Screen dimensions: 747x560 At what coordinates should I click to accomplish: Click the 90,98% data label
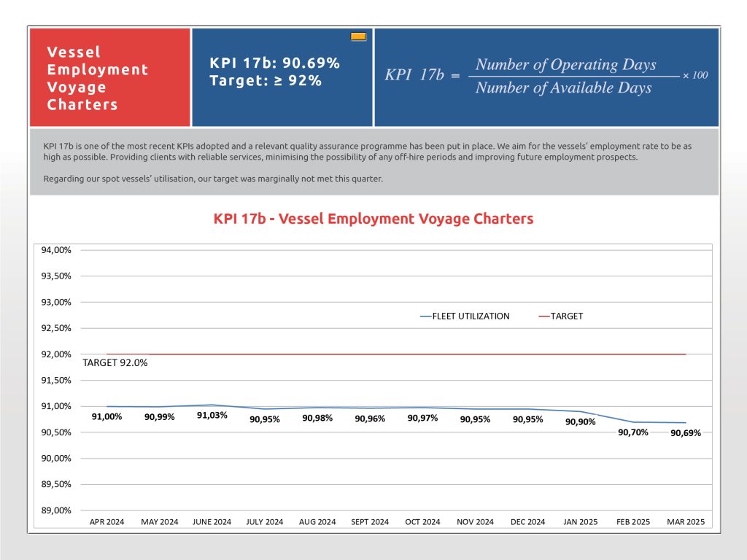tap(317, 418)
